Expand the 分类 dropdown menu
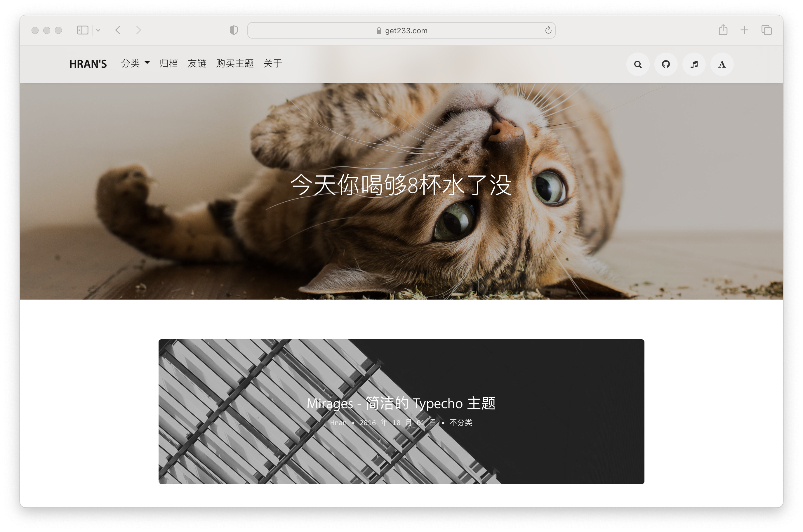The height and width of the screenshot is (532, 803). point(135,63)
